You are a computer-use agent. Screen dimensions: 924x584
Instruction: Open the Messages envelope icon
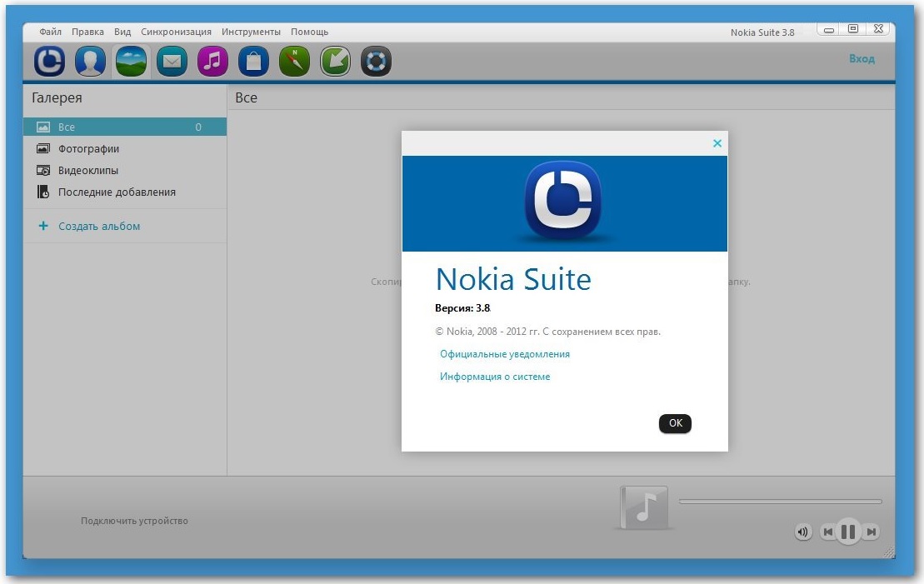[172, 61]
